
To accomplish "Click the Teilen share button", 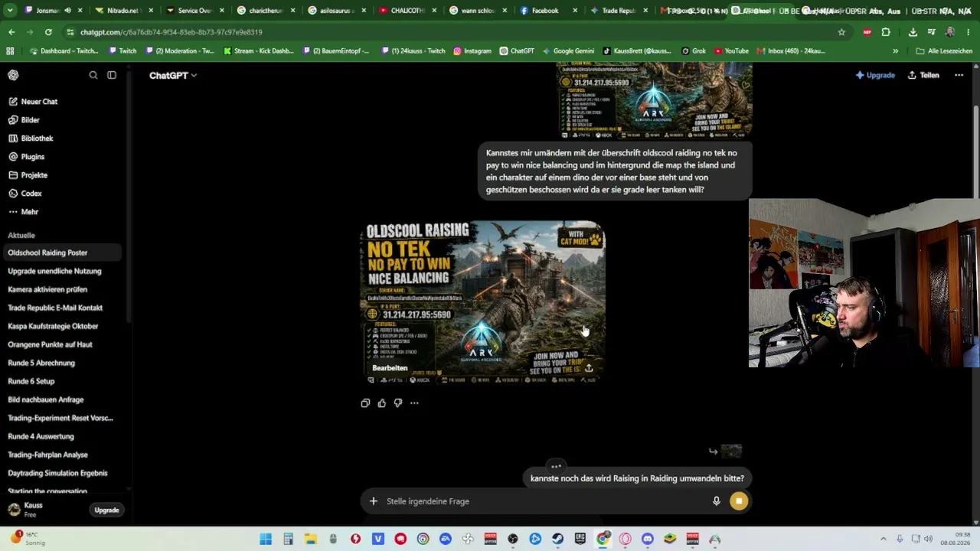I will [923, 75].
